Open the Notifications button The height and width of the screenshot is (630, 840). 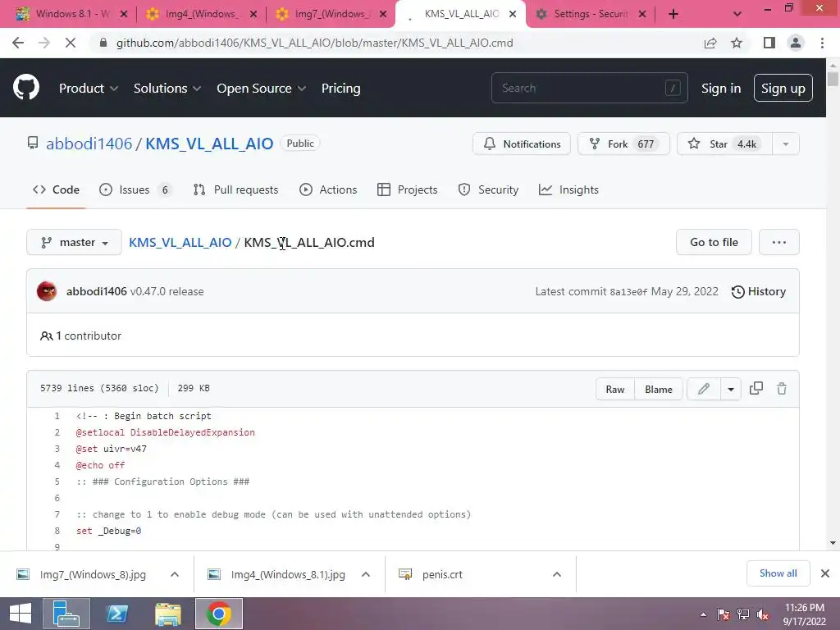pyautogui.click(x=522, y=144)
